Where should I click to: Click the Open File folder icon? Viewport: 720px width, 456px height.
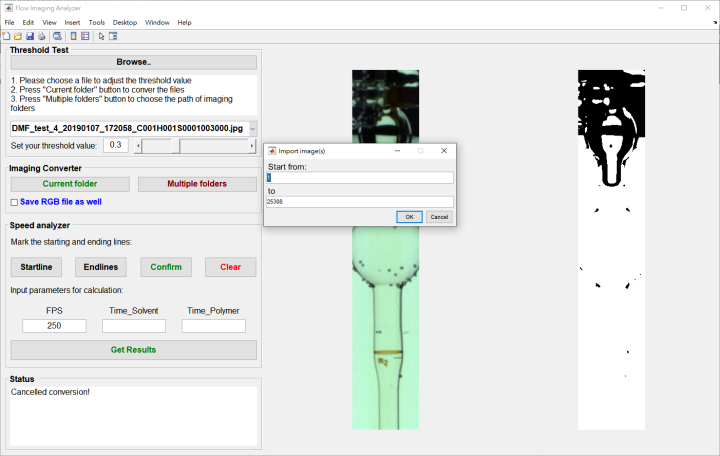point(18,36)
